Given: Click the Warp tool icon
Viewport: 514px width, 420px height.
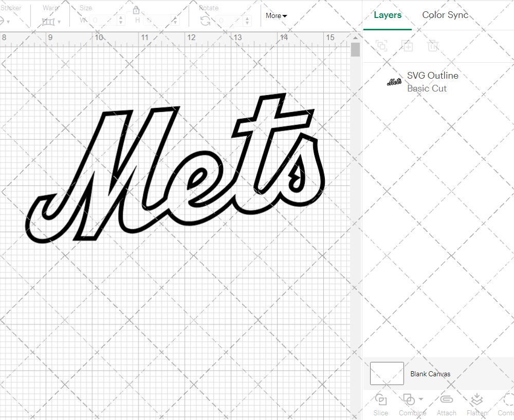Looking at the screenshot, I should coord(48,22).
